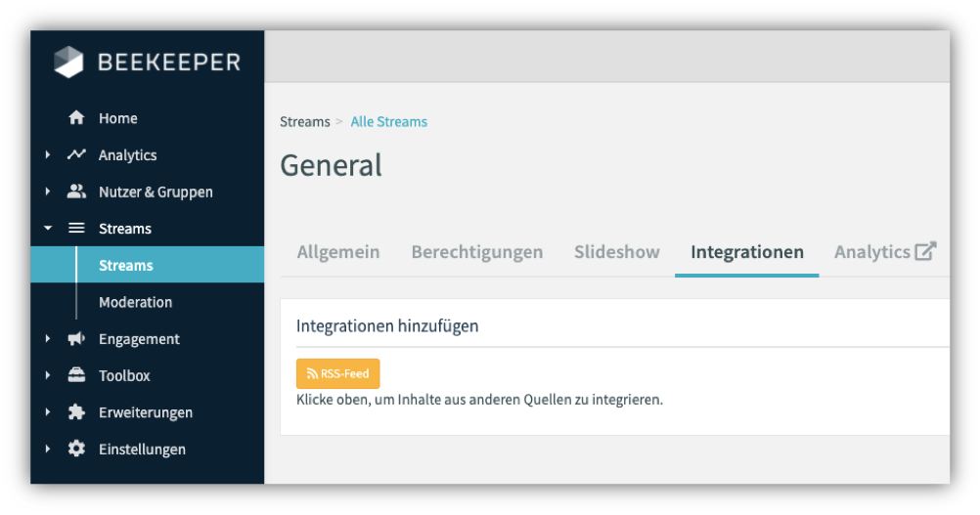
Task: Expand the Einstellungen section arrow
Action: coord(48,449)
